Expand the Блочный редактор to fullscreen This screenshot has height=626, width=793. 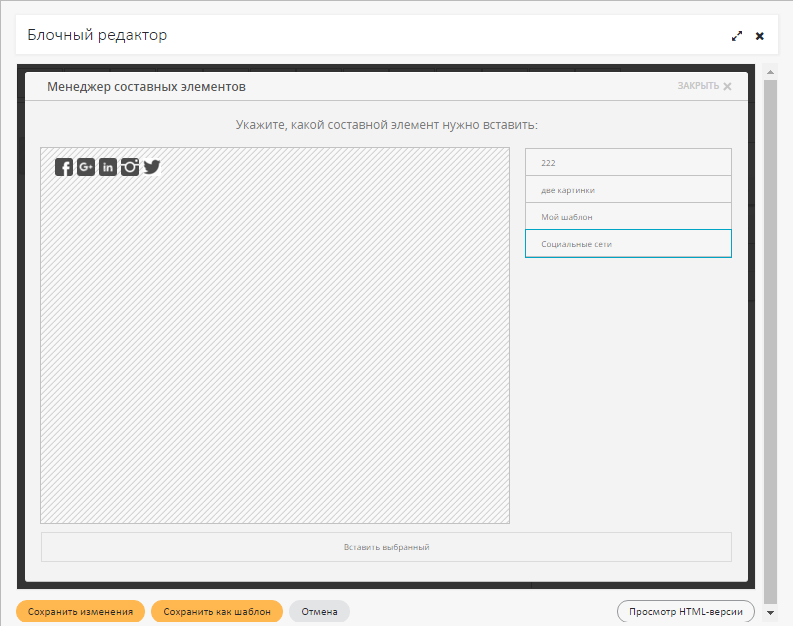737,36
